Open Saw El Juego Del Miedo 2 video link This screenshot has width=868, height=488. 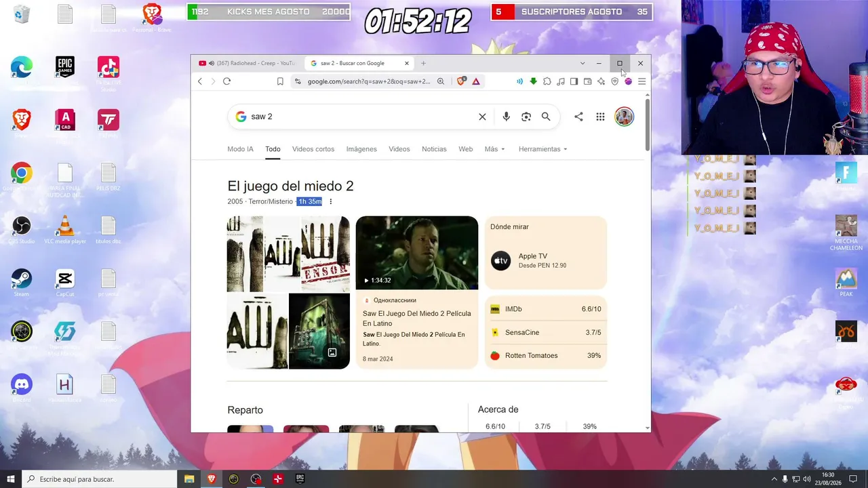click(416, 318)
